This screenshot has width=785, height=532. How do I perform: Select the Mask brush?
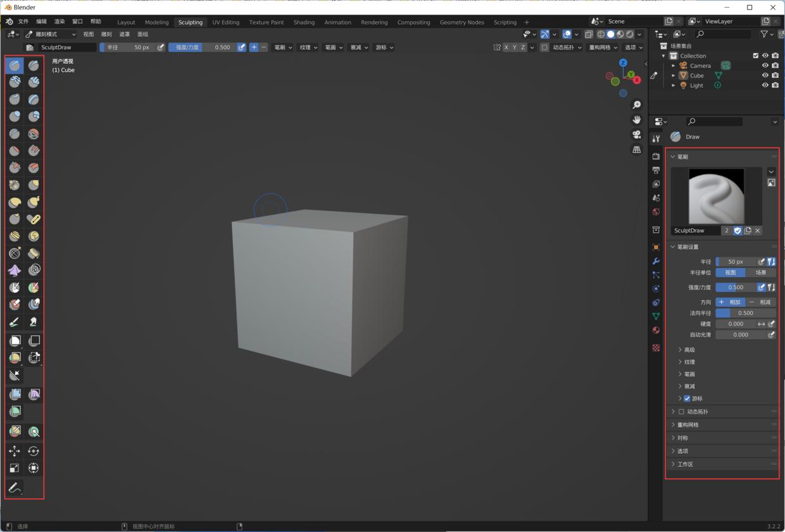pos(15,287)
